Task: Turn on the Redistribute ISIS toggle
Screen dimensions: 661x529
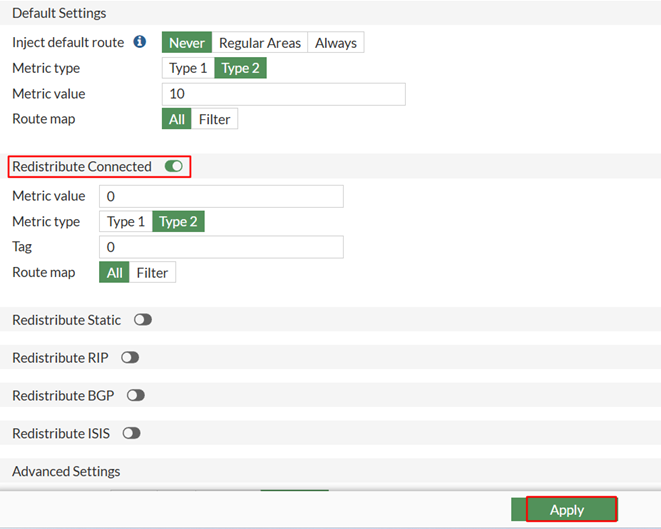Action: point(132,433)
